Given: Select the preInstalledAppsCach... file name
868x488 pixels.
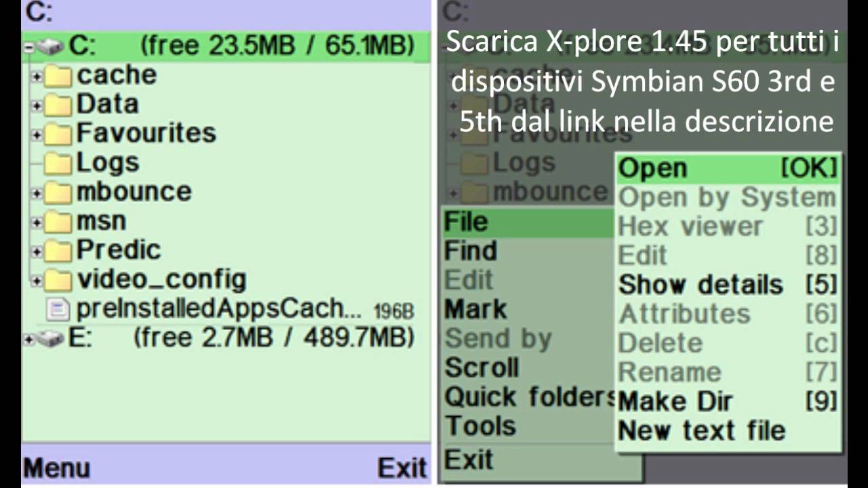Looking at the screenshot, I should tap(220, 309).
